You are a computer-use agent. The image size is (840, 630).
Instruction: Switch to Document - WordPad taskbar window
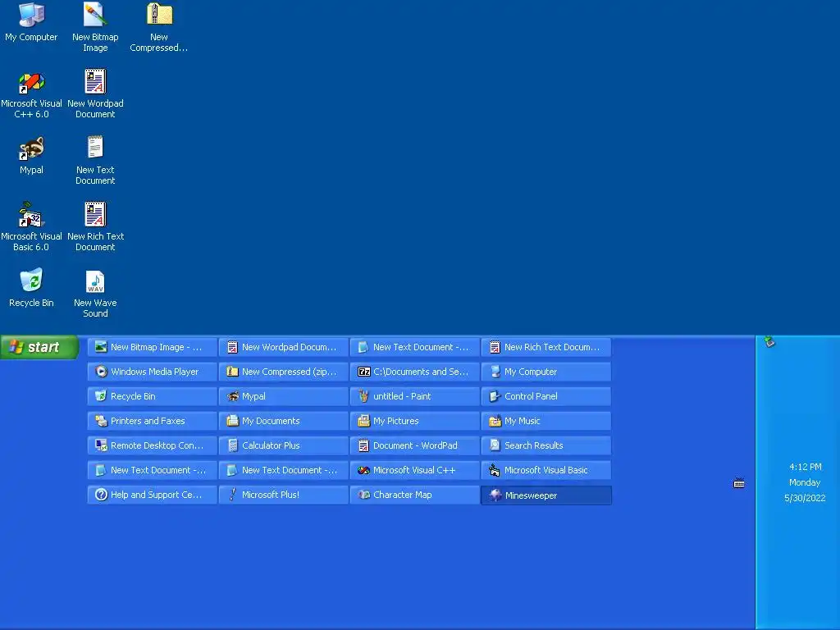[415, 445]
